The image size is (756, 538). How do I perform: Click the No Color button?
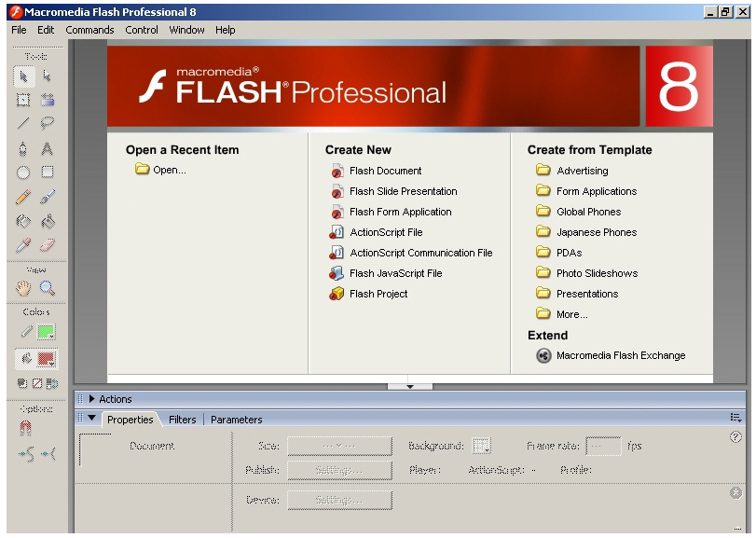click(37, 383)
